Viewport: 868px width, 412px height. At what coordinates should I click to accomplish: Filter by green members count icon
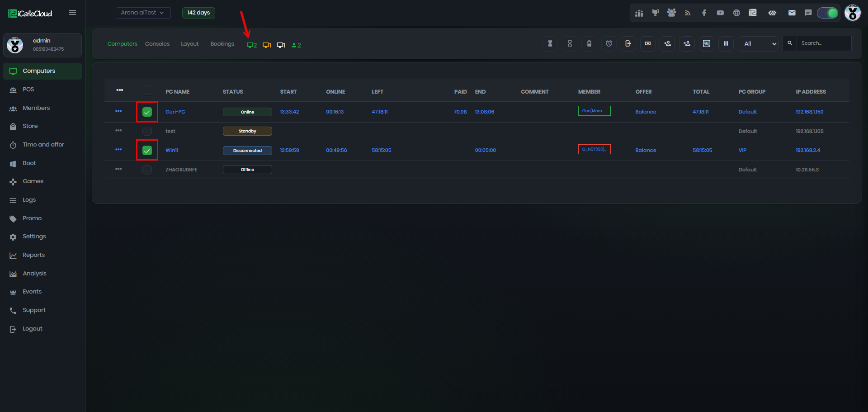click(296, 45)
